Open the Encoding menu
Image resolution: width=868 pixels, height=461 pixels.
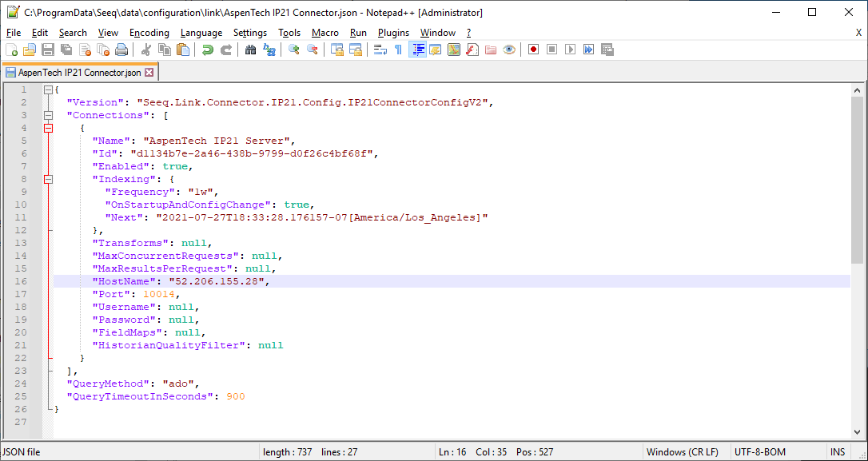(149, 33)
